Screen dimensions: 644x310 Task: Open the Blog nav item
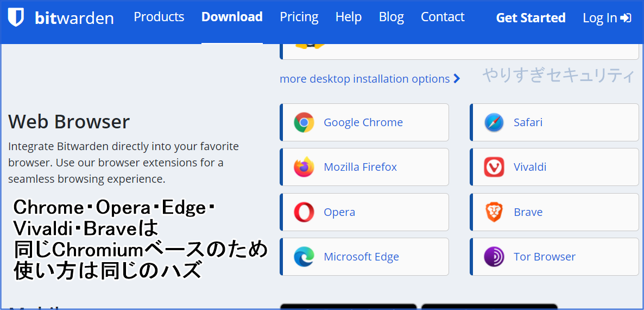[392, 17]
